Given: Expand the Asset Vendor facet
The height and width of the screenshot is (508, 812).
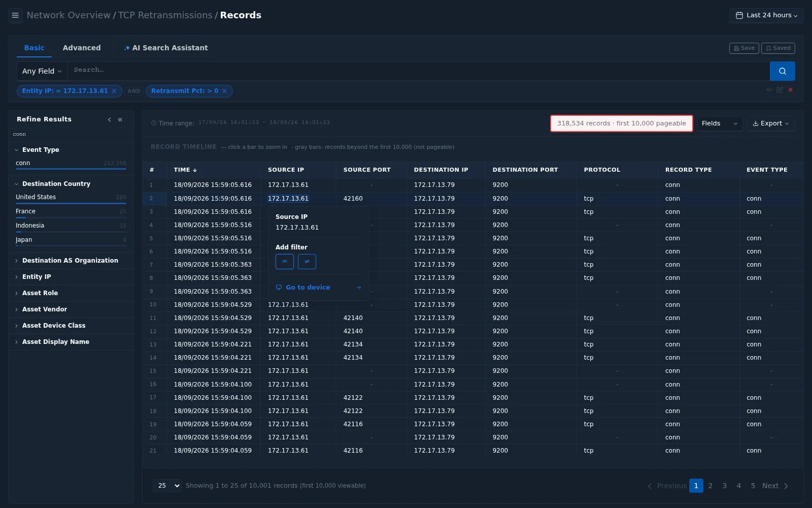Looking at the screenshot, I should pyautogui.click(x=71, y=309).
